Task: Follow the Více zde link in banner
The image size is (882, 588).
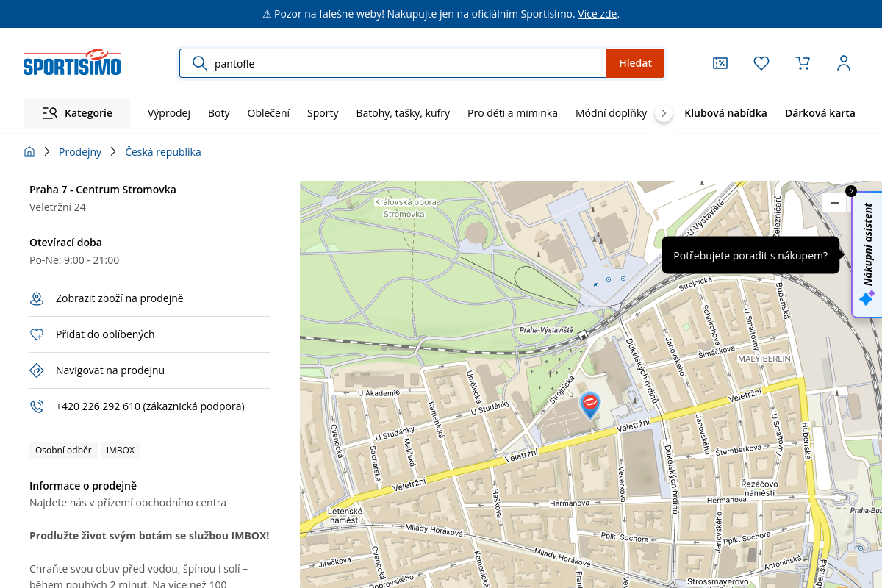Action: tap(597, 14)
